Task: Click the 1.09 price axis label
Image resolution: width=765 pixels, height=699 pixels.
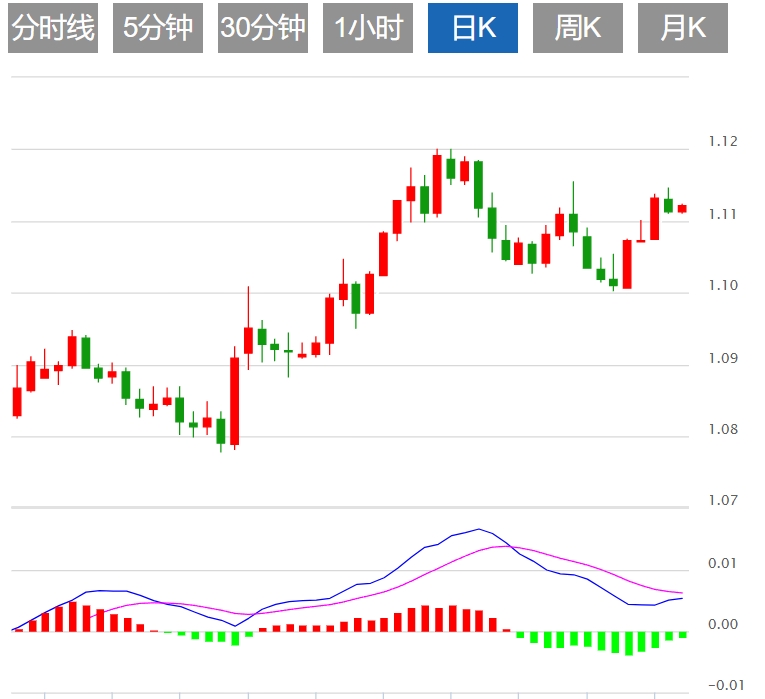Action: [x=723, y=358]
